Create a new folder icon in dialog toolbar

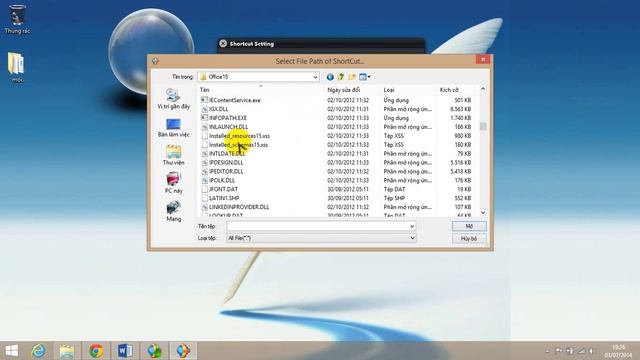pos(351,77)
